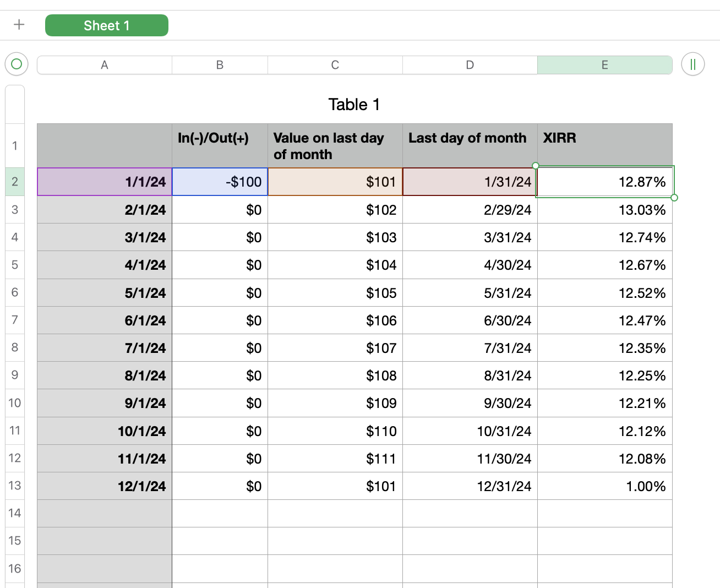720x588 pixels.
Task: Switch to the Sheet 1 tab
Action: click(106, 25)
